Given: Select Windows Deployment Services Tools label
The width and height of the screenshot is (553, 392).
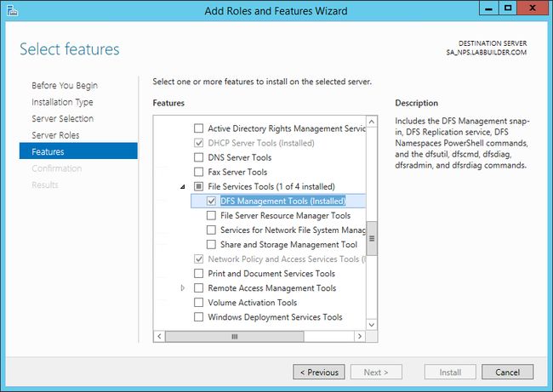Looking at the screenshot, I should tap(275, 317).
